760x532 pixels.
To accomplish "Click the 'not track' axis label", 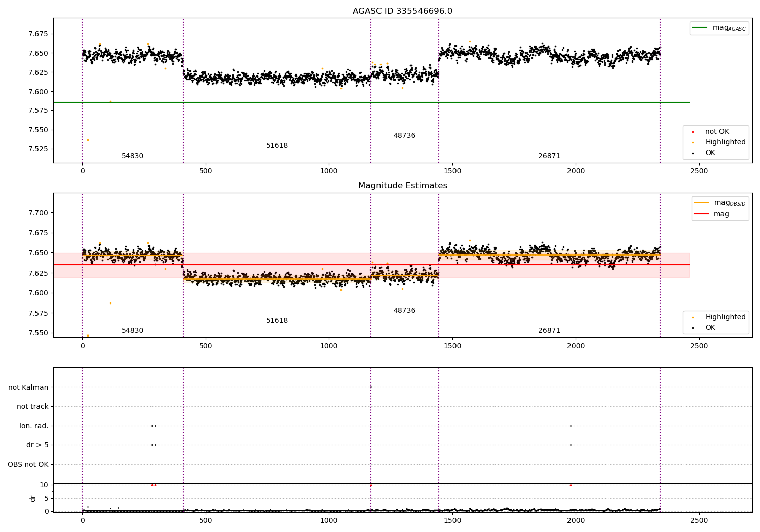I will (32, 406).
